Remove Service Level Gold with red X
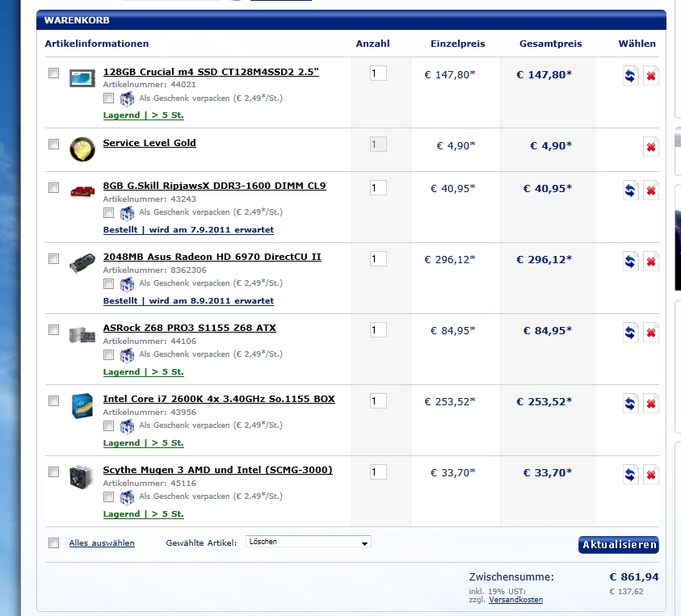The width and height of the screenshot is (681, 616). [650, 146]
